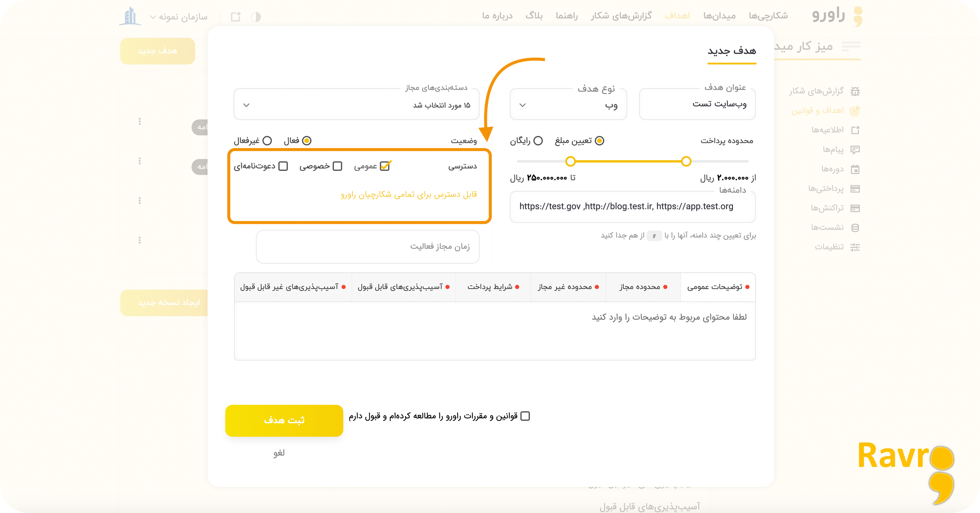Open پیام‌ها in the sidebar
The width and height of the screenshot is (980, 513).
833,150
